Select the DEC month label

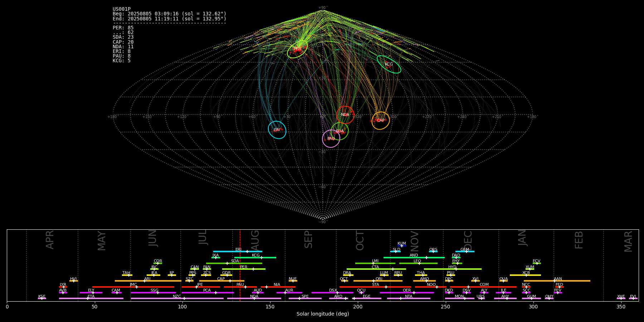click(468, 240)
